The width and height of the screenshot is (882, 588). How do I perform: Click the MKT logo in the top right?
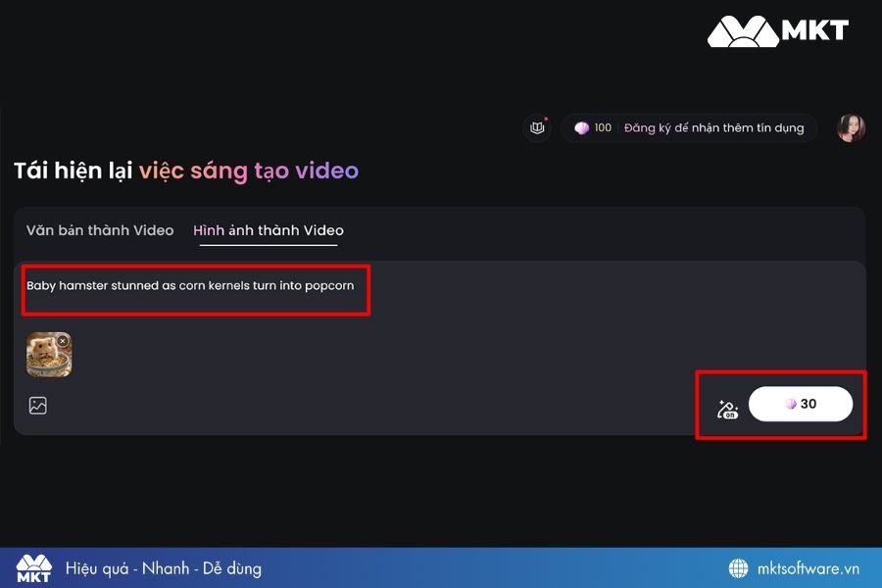(777, 31)
